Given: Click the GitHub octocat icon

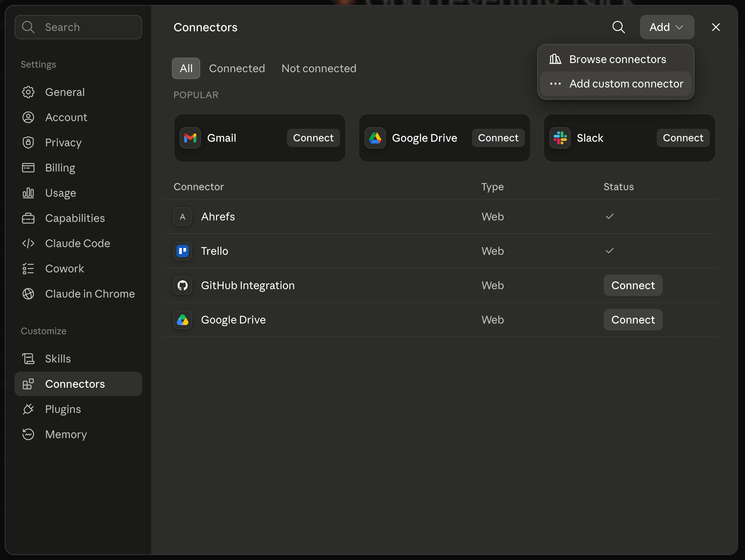Looking at the screenshot, I should click(x=183, y=285).
